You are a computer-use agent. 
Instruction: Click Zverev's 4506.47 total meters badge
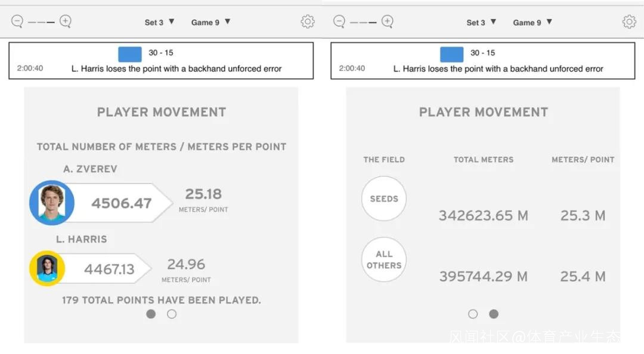pyautogui.click(x=121, y=203)
